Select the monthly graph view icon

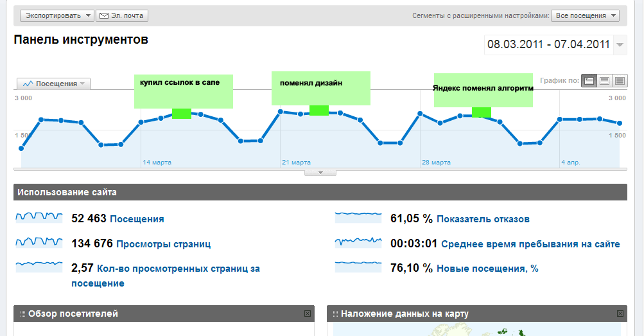(x=620, y=81)
